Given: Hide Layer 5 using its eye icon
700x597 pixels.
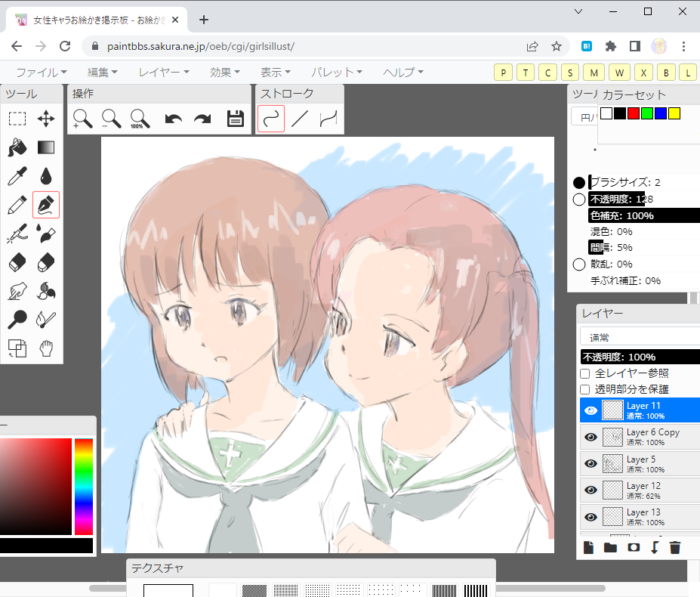Looking at the screenshot, I should (x=591, y=464).
